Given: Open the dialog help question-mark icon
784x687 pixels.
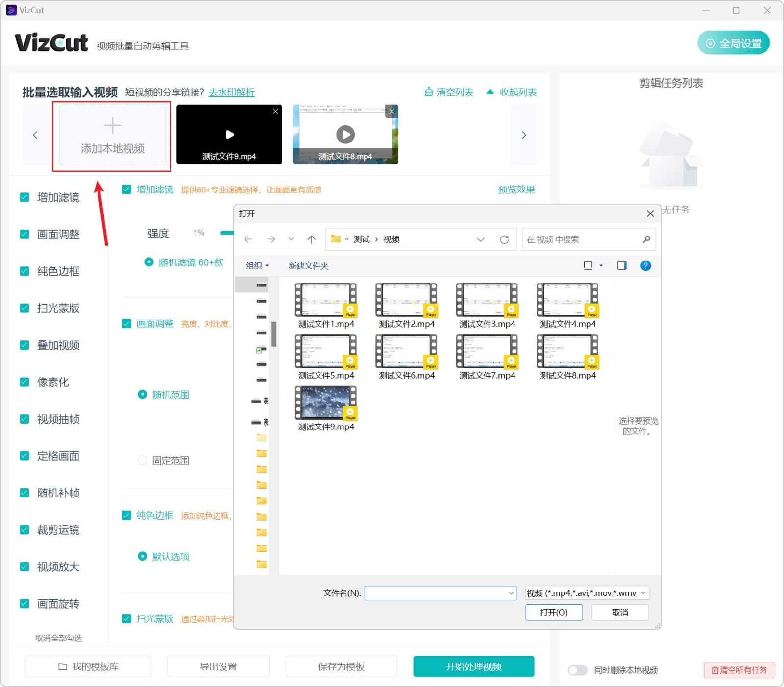Looking at the screenshot, I should click(645, 265).
